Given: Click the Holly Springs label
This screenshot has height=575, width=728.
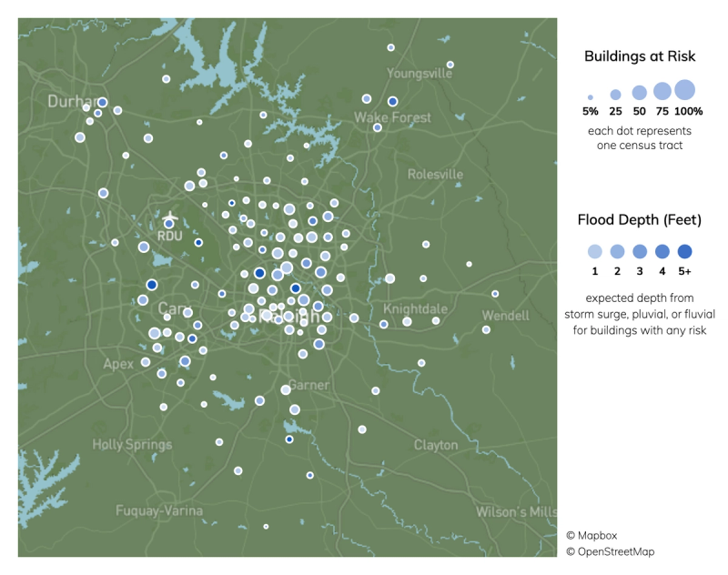Looking at the screenshot, I should (x=133, y=444).
